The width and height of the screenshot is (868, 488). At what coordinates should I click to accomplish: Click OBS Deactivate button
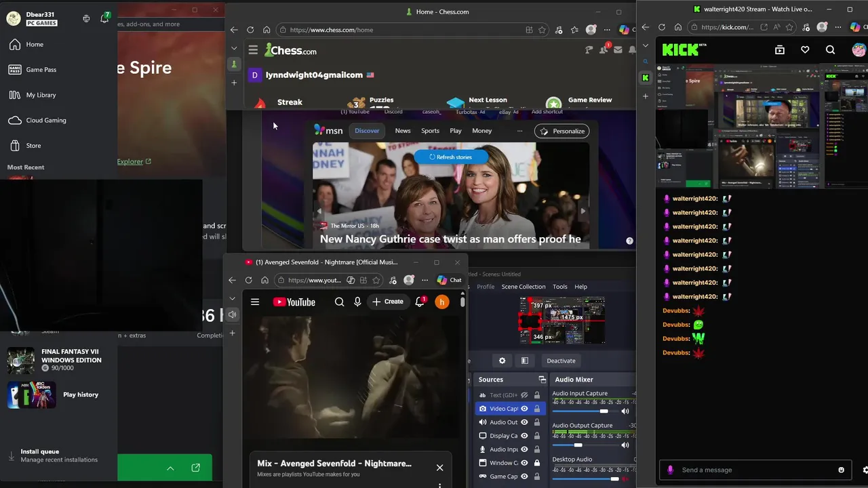coord(561,361)
